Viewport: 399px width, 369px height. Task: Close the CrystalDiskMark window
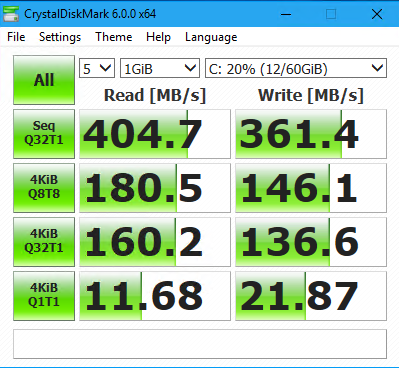(377, 14)
